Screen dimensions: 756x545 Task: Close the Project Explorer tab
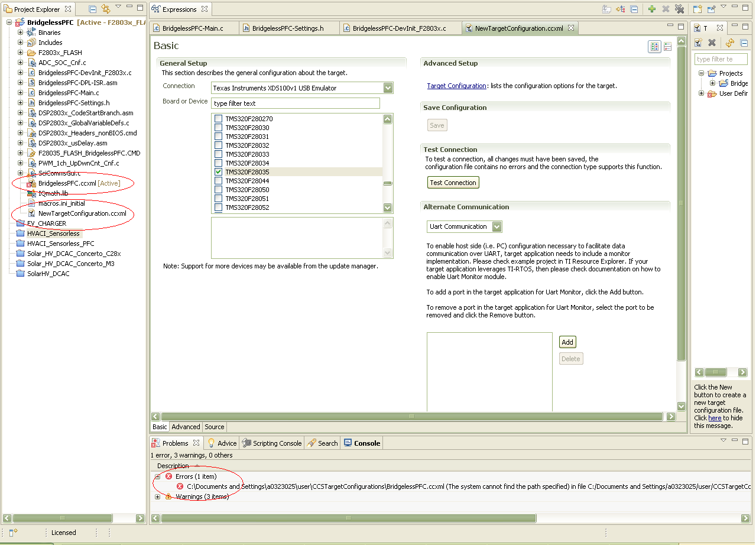click(69, 9)
